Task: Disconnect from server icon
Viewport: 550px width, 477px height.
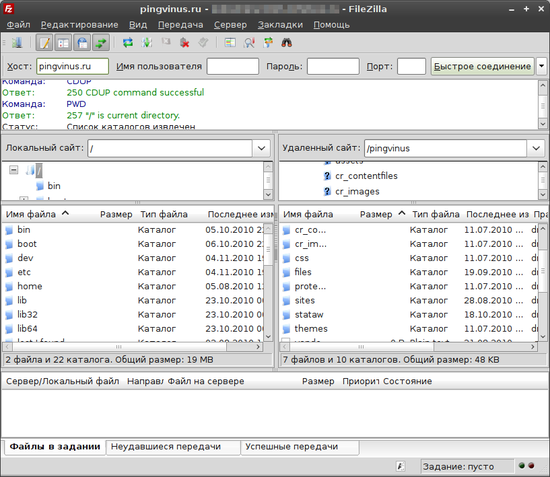Action: (x=185, y=43)
